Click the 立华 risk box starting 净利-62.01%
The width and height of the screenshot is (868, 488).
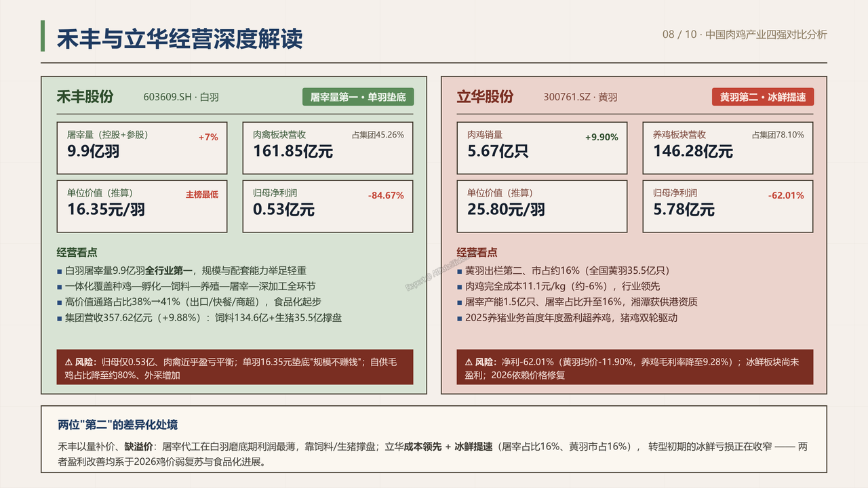tap(635, 367)
